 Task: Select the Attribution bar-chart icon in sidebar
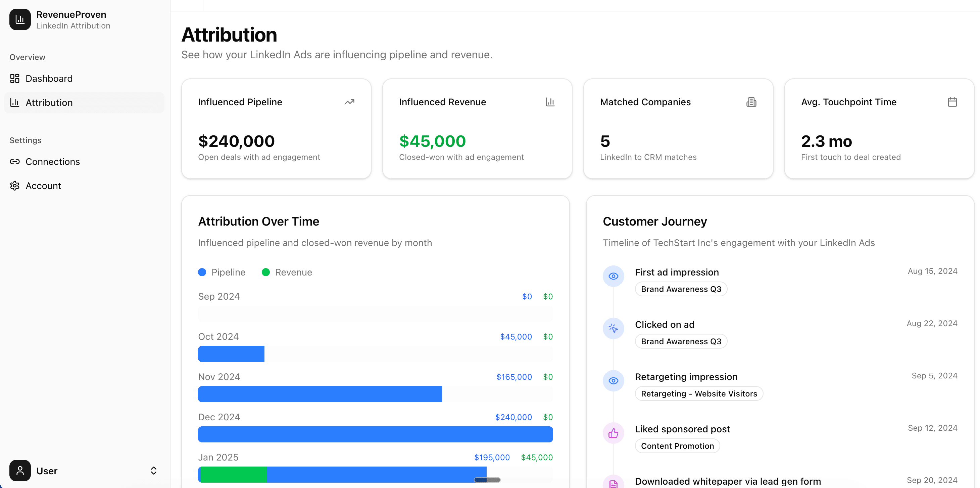pos(15,102)
